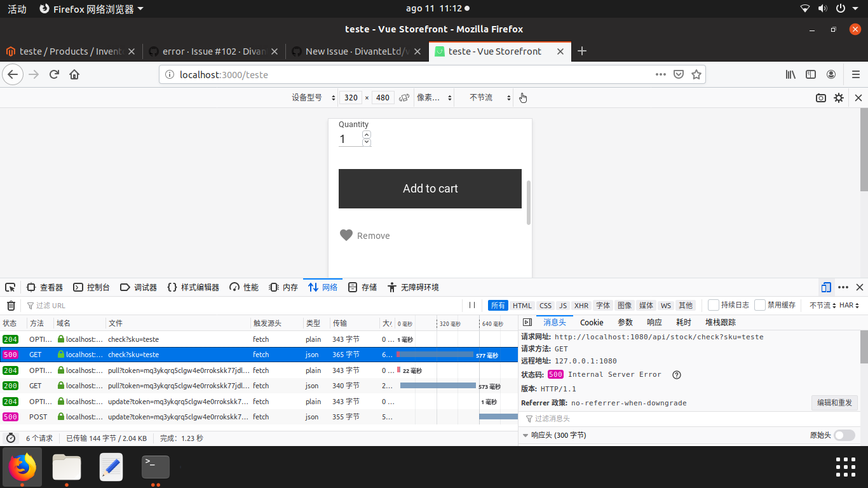Enable the 禁用缓存 checkbox

(760, 305)
